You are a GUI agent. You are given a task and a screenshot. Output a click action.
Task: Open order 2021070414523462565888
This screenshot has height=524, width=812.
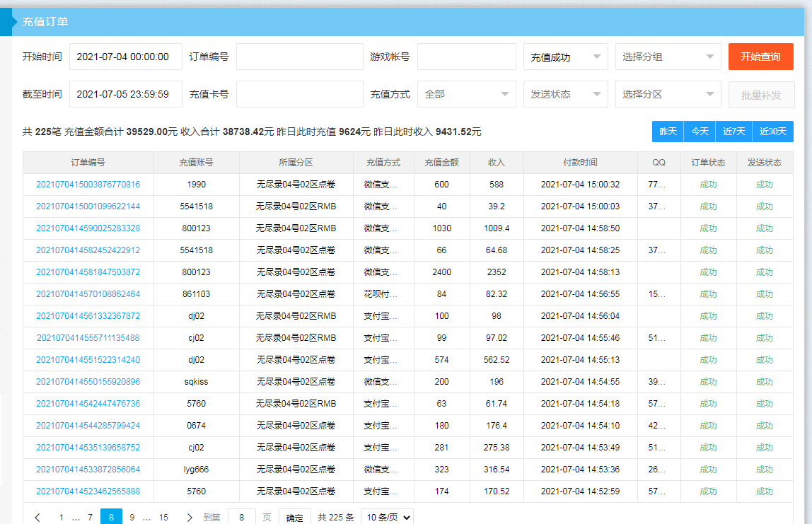coord(88,491)
